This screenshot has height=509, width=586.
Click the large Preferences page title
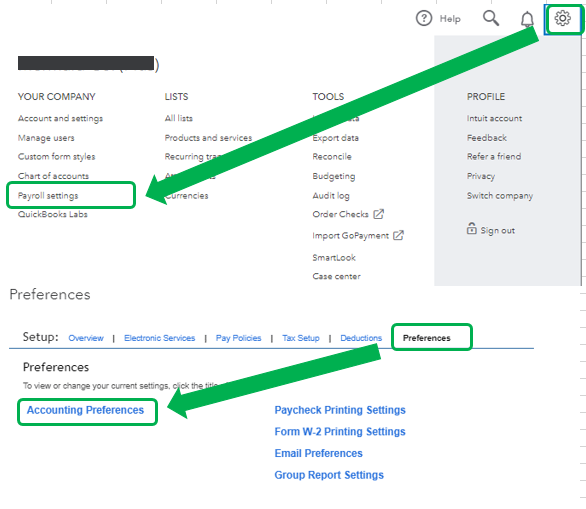click(x=50, y=294)
